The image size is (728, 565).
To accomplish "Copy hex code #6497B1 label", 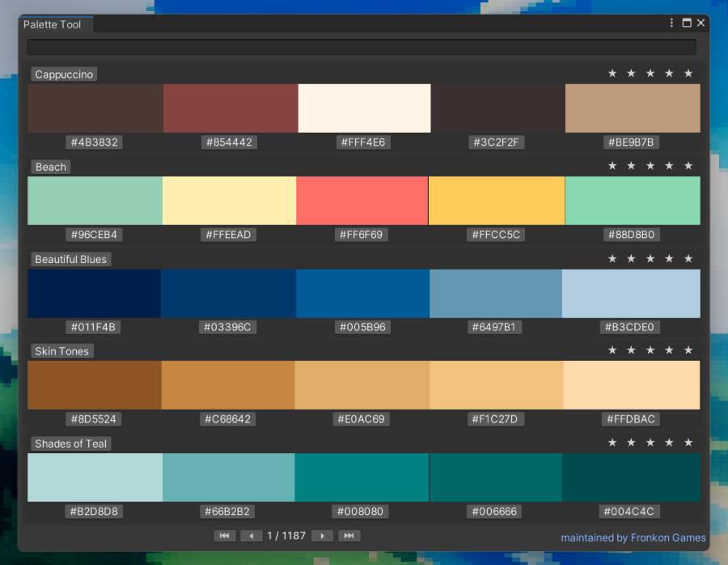I will coord(494,327).
